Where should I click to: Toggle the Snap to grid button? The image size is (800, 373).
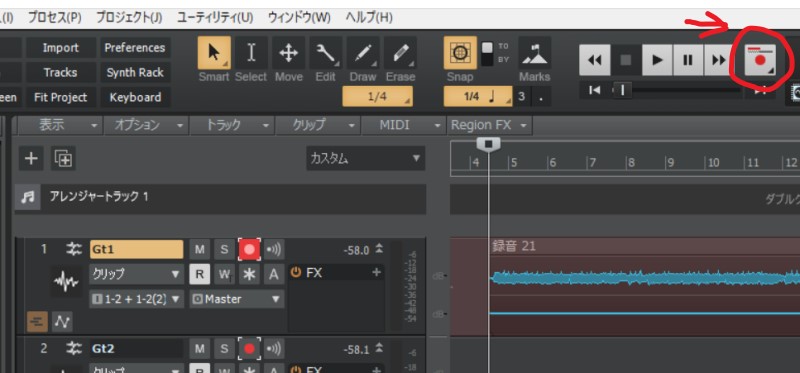(460, 53)
